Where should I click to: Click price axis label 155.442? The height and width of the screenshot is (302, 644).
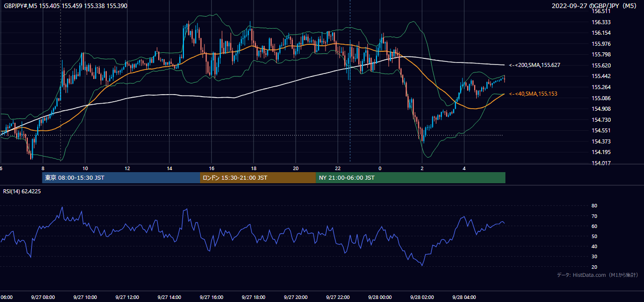click(x=601, y=76)
